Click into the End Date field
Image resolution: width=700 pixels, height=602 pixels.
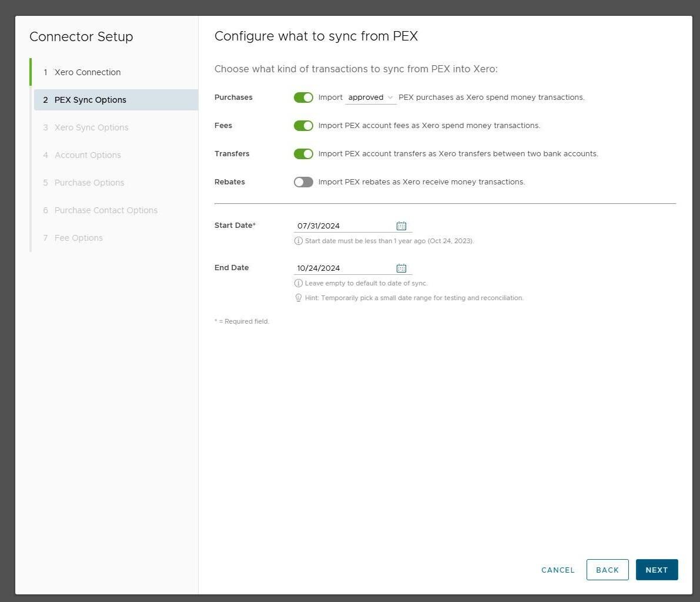pos(344,268)
